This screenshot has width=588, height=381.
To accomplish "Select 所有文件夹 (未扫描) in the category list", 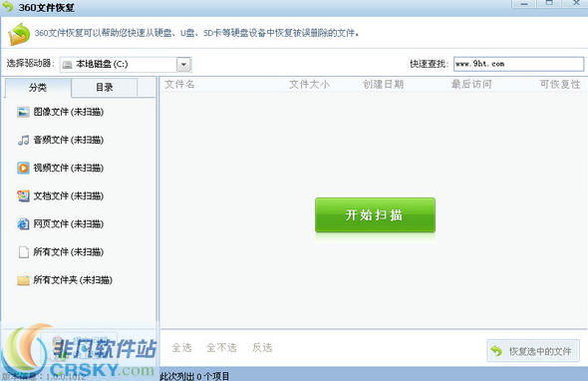I will [x=73, y=280].
